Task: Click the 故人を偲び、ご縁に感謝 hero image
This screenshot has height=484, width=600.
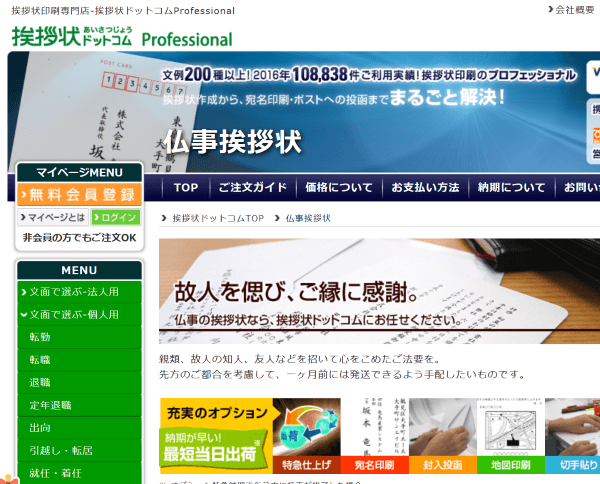Action: tap(379, 291)
